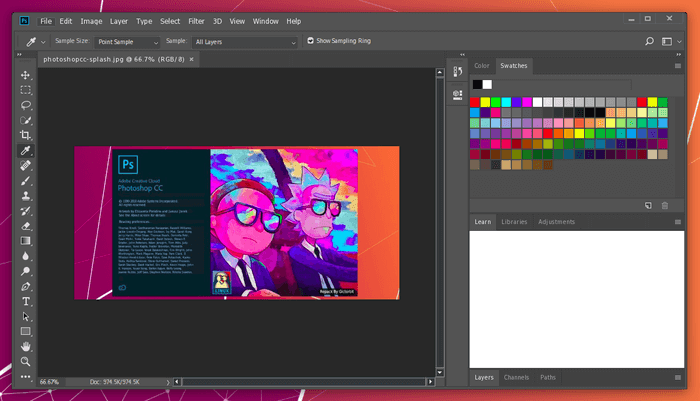Expand the toolbox with double-arrow

(x=19, y=54)
